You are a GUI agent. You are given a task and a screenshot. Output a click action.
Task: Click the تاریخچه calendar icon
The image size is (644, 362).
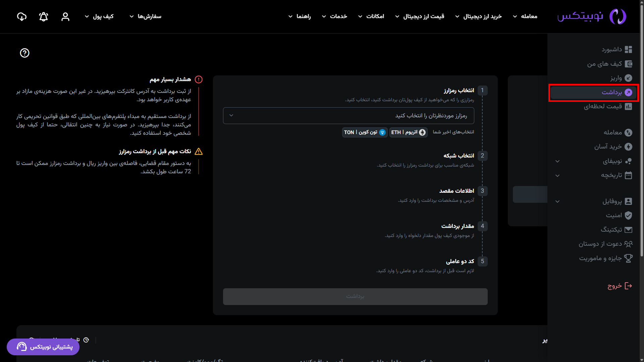coord(628,175)
